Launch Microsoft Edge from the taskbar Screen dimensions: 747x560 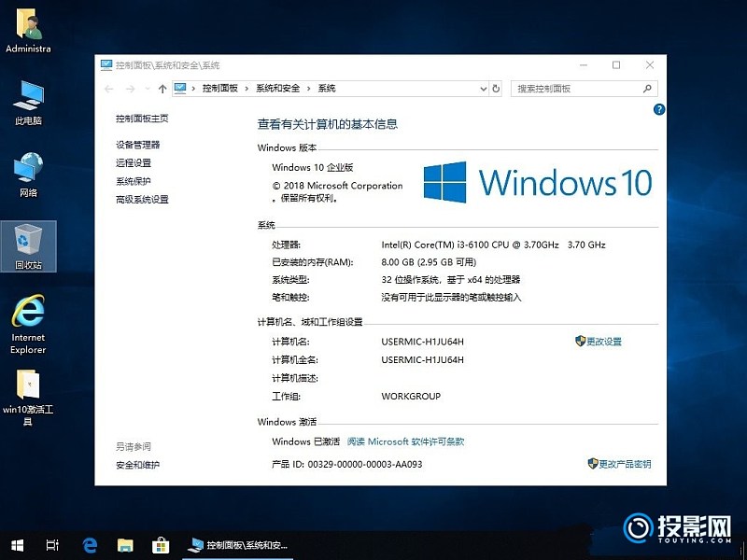point(90,545)
